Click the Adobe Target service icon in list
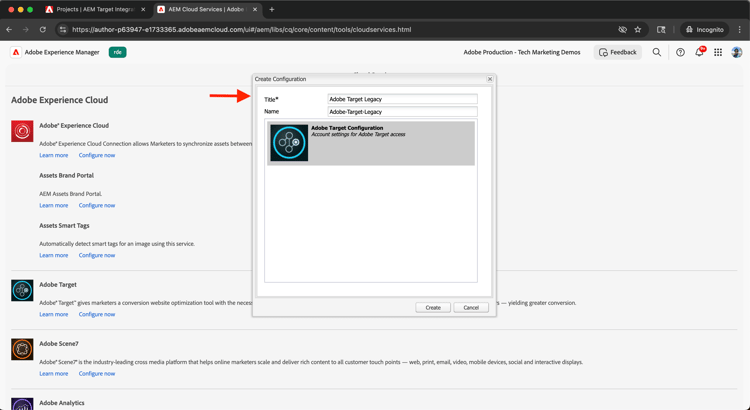The image size is (750, 410). 22,290
